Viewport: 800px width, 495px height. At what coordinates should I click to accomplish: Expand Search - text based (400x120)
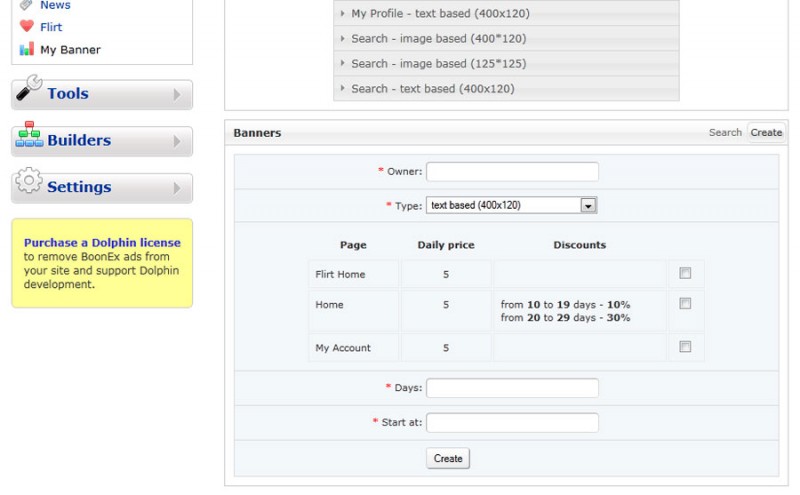point(506,88)
